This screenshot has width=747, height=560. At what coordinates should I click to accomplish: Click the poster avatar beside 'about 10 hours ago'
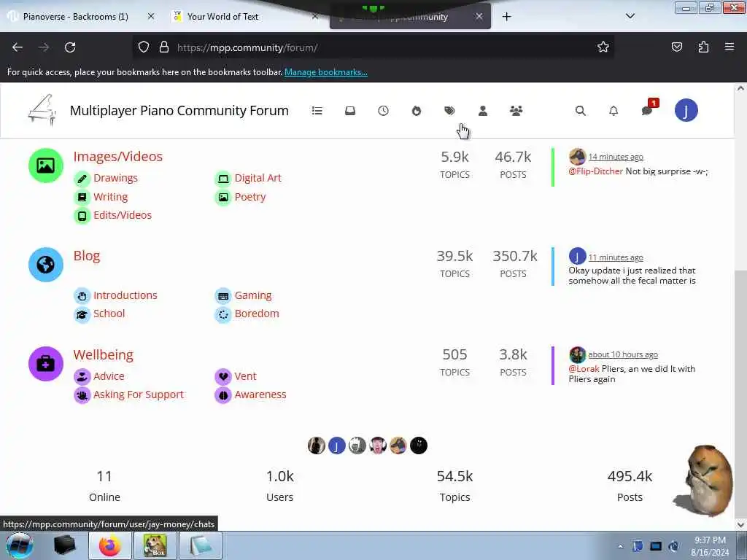coord(578,355)
